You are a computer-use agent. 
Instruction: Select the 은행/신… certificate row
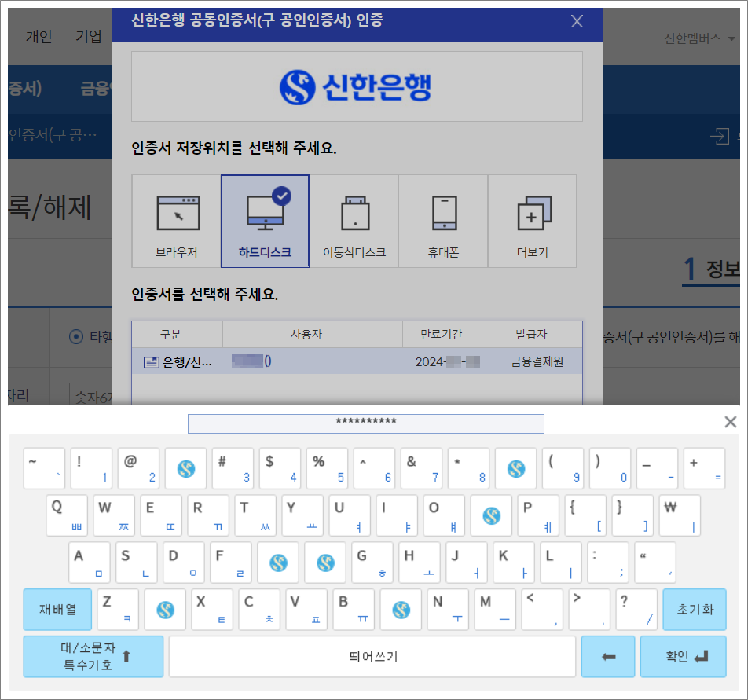(x=357, y=361)
